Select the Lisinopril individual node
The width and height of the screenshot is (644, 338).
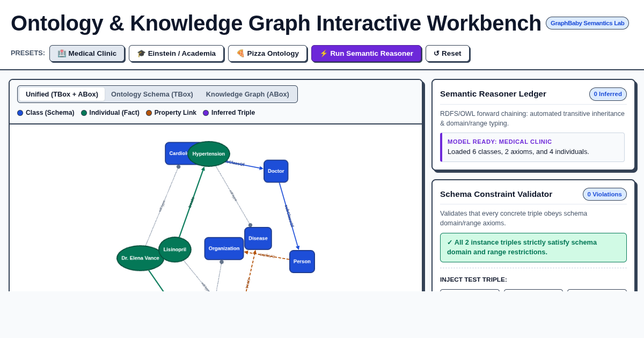pos(175,249)
